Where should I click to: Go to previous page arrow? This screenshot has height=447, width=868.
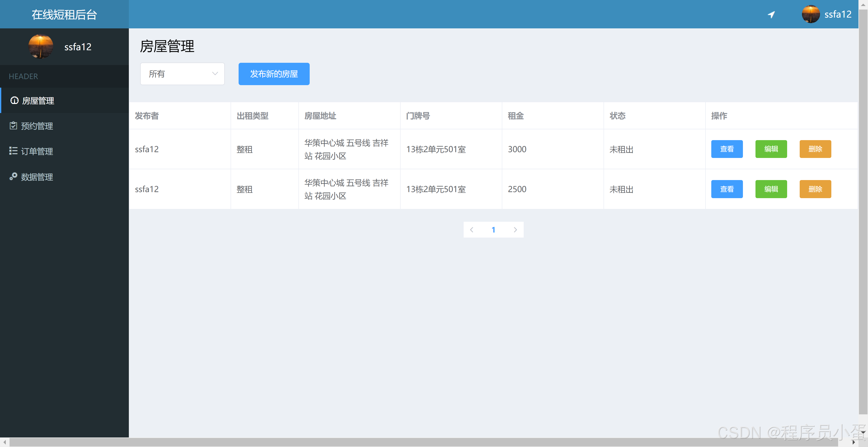tap(472, 230)
